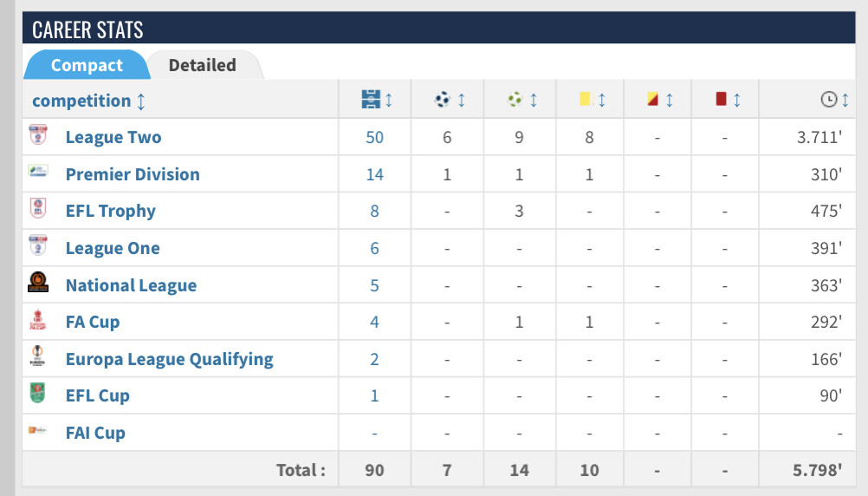
Task: Open League One's 6 appearances link
Action: 375,248
